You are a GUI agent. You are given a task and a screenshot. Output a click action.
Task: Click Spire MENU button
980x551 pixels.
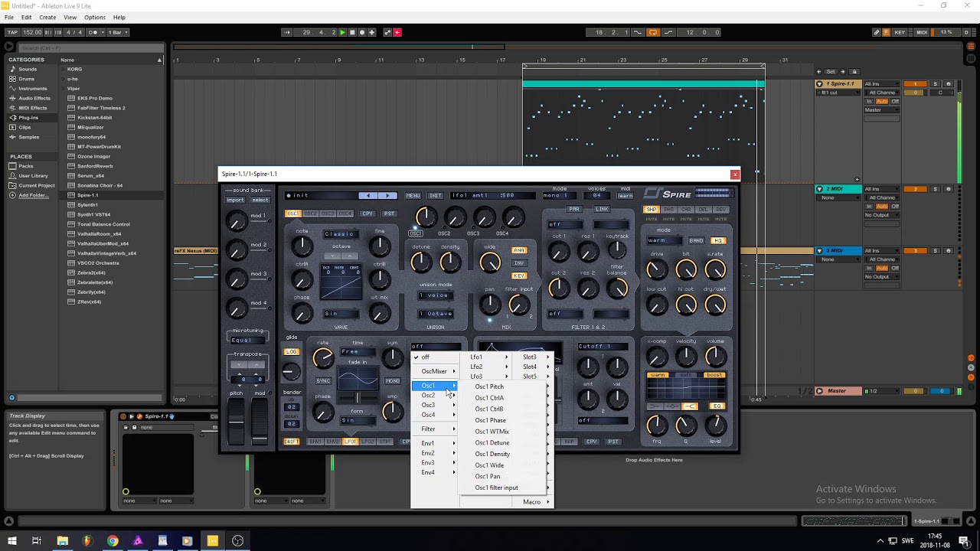[413, 195]
